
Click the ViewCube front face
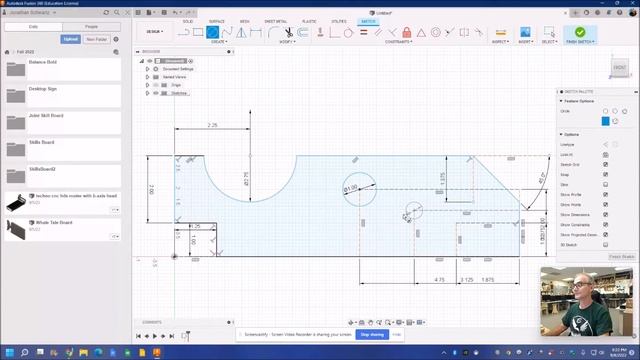pos(620,67)
